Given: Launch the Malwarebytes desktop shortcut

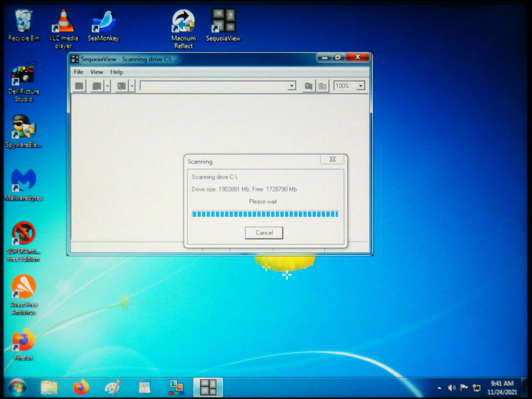Looking at the screenshot, I should (x=23, y=184).
